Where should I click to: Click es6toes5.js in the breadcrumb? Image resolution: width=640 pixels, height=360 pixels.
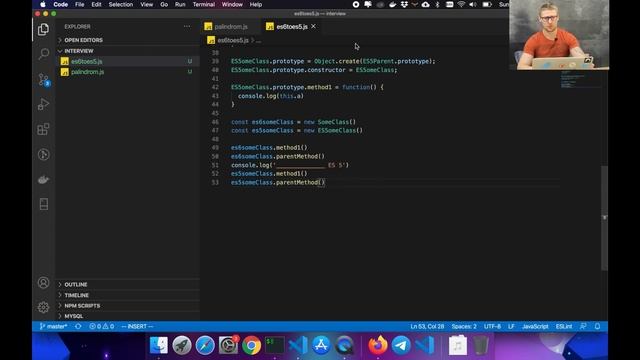(x=233, y=40)
